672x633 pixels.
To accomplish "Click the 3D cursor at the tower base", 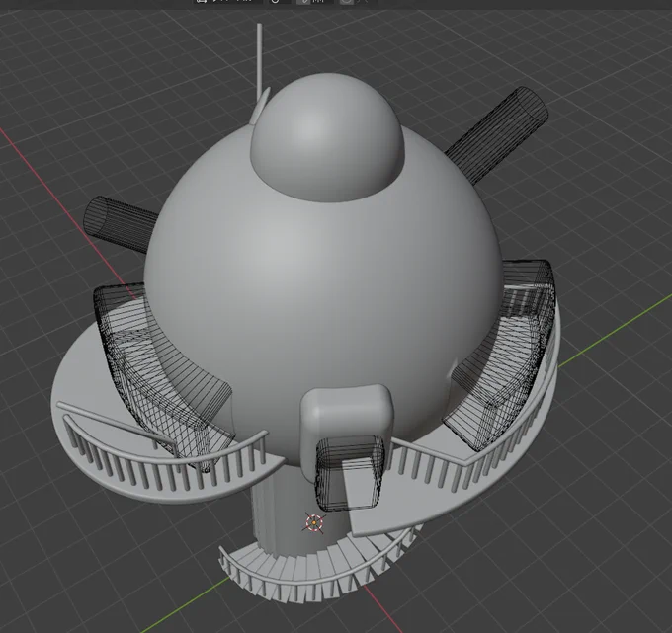I will tap(314, 523).
